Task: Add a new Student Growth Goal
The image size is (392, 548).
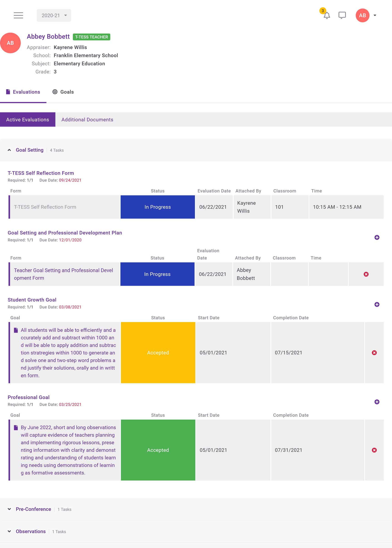Action: point(377,305)
